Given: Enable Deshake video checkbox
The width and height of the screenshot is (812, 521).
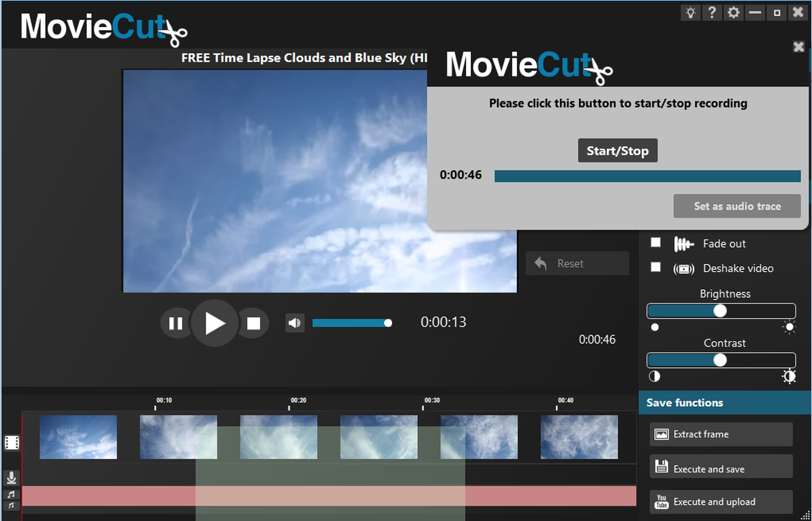Looking at the screenshot, I should point(656,267).
